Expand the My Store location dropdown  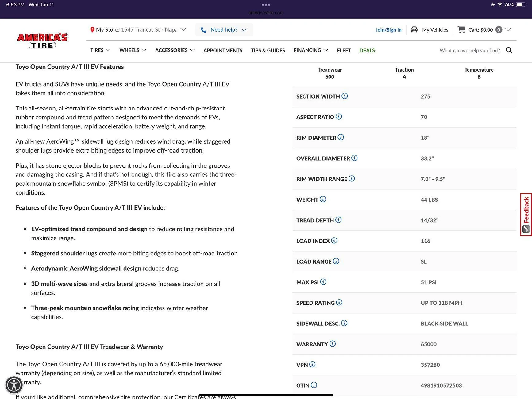(x=183, y=29)
